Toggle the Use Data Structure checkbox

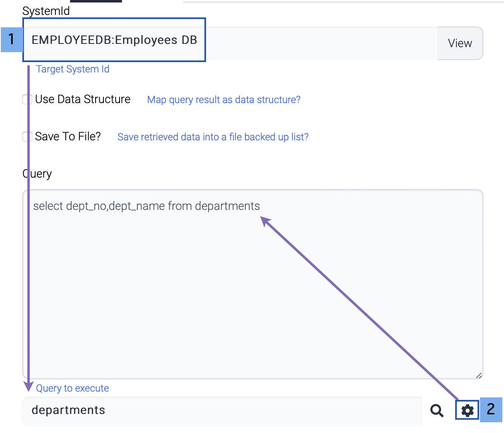[27, 99]
